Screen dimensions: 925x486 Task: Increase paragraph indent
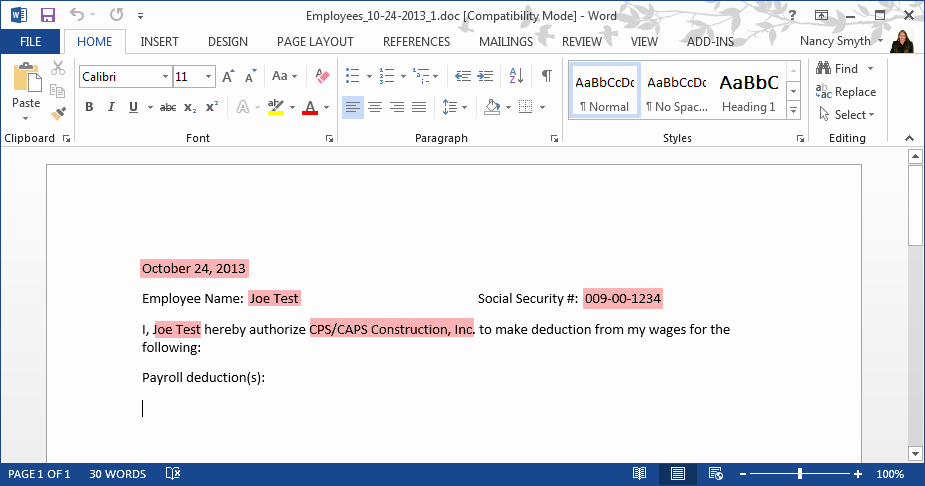click(485, 76)
